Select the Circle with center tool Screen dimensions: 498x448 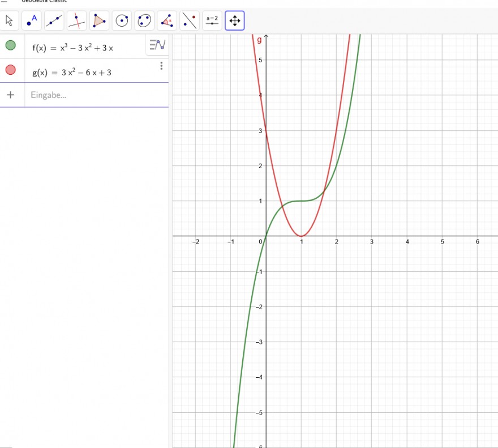[x=122, y=20]
